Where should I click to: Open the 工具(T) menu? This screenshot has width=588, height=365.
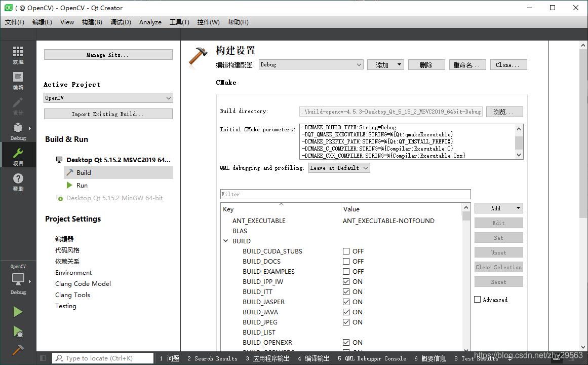179,22
